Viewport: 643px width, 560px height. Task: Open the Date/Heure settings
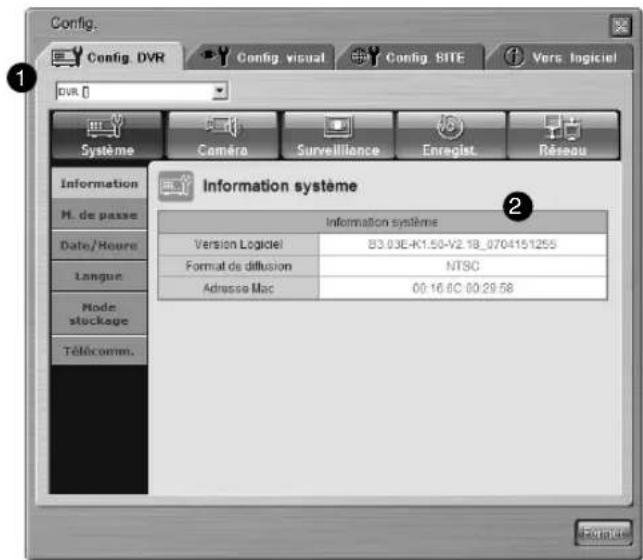(99, 245)
